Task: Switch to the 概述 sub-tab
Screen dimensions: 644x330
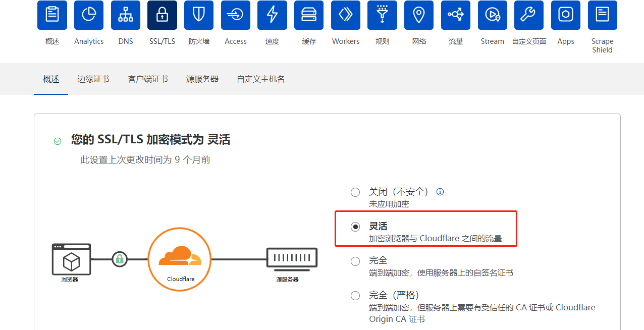Action: (51, 79)
